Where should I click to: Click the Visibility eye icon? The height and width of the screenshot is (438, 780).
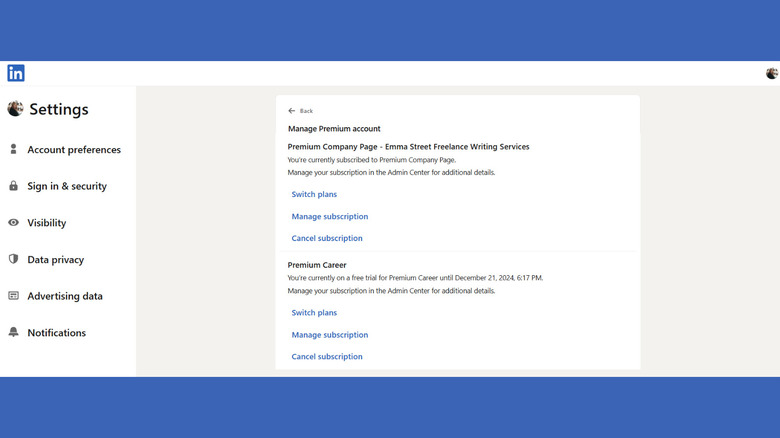coord(13,222)
